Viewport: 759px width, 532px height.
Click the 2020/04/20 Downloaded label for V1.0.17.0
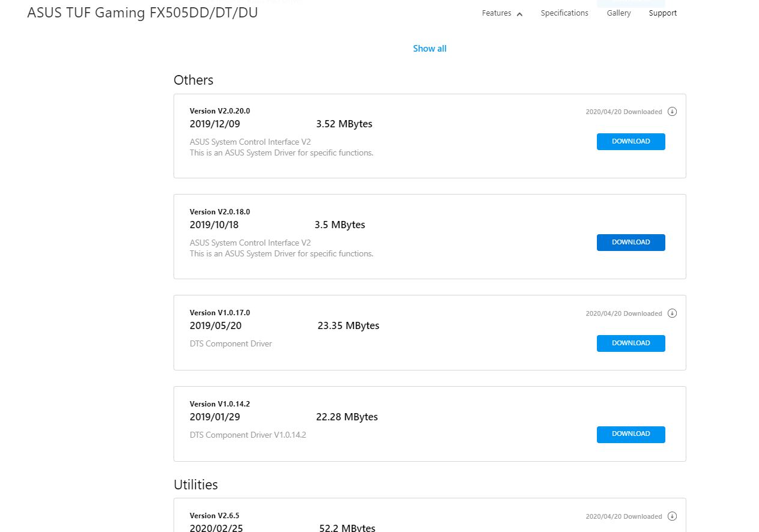click(x=624, y=314)
